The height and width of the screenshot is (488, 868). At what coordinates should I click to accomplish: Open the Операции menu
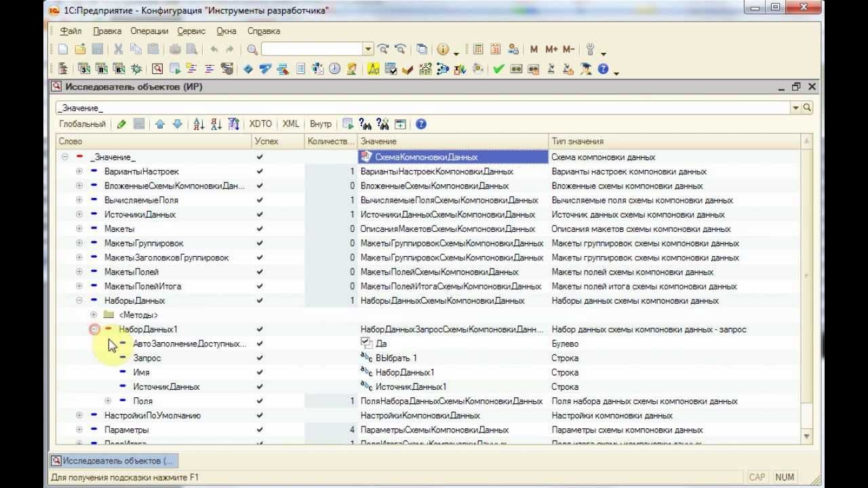[x=149, y=31]
